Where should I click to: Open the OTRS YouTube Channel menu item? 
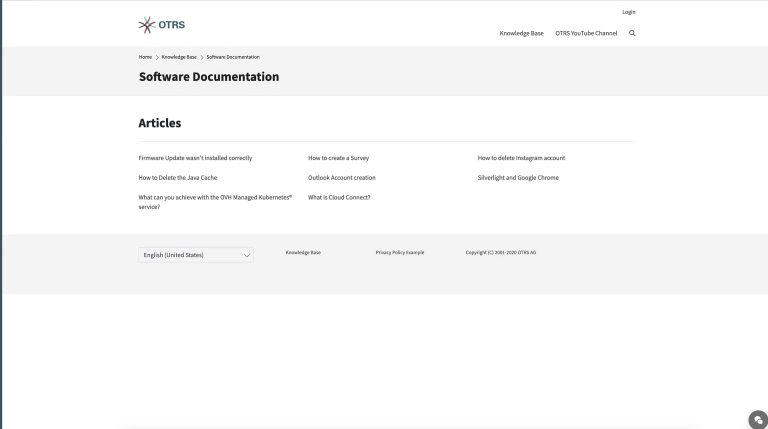pos(586,33)
